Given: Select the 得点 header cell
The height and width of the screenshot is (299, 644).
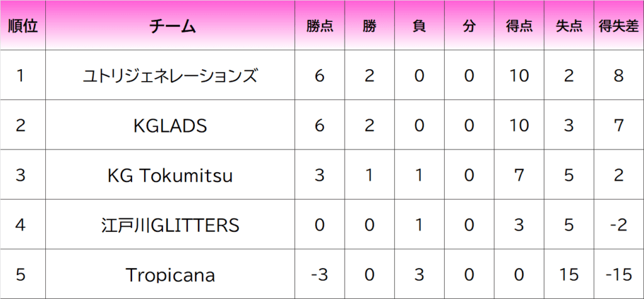Looking at the screenshot, I should pyautogui.click(x=519, y=26).
